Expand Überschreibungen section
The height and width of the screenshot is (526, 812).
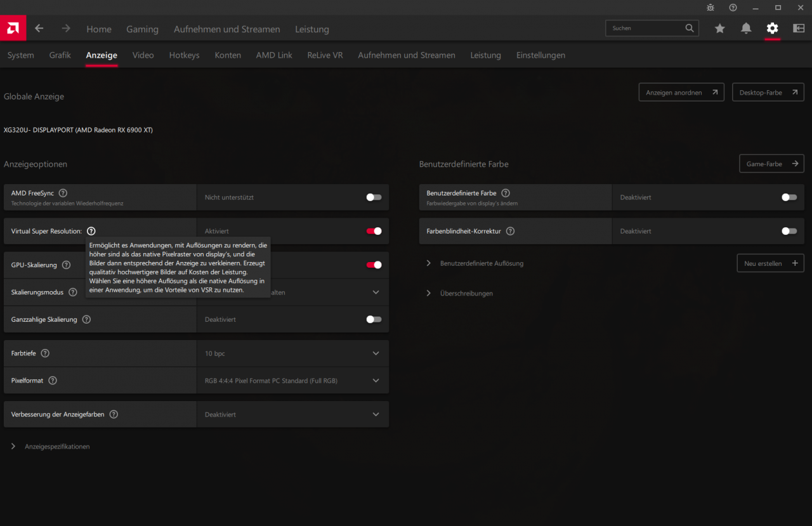(x=459, y=293)
